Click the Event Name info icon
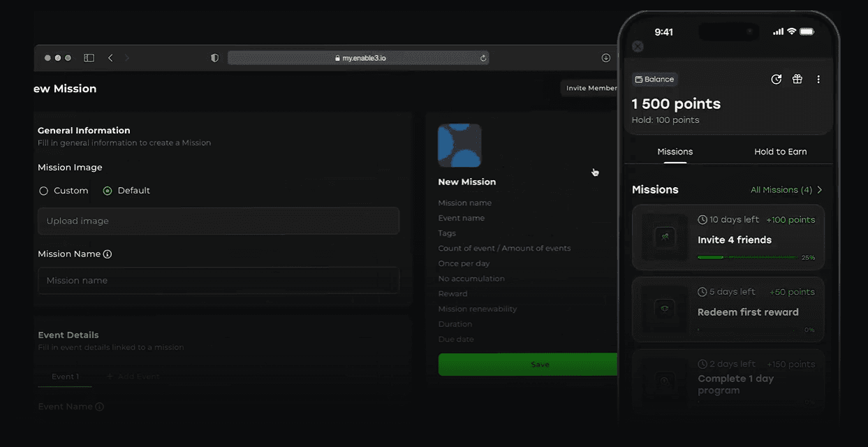Screen dimensions: 868x447 coord(100,406)
